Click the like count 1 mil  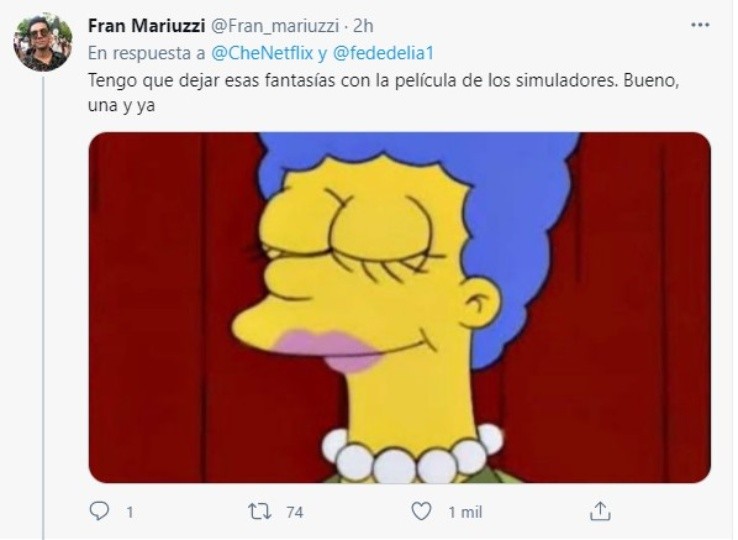(x=465, y=512)
